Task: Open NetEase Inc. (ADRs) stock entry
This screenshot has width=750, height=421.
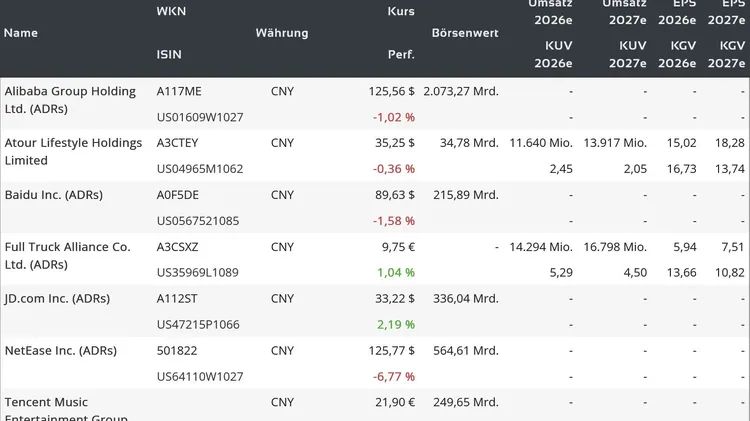Action: (x=61, y=351)
